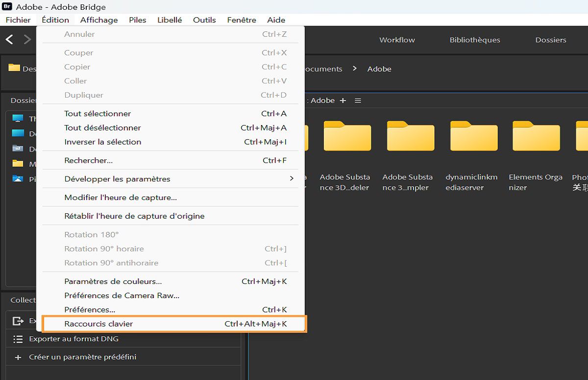Image resolution: width=588 pixels, height=380 pixels.
Task: Switch to the Bibliothèques workspace
Action: [475, 40]
